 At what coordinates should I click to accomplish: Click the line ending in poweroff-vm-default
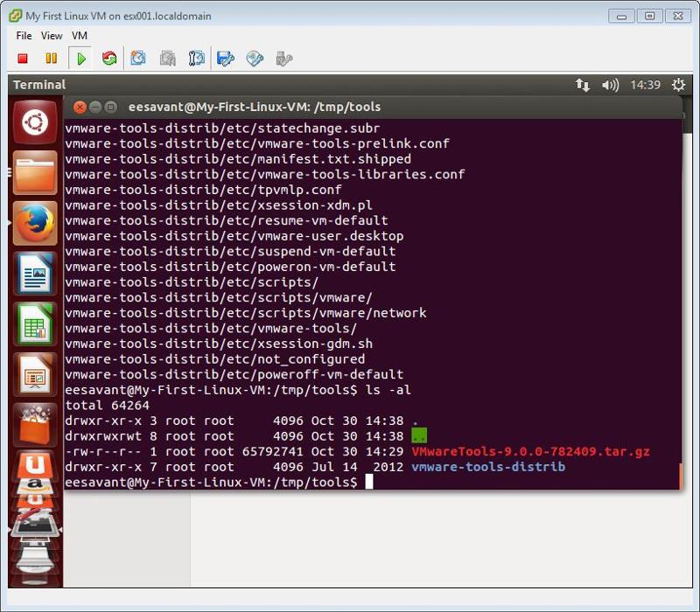(x=234, y=374)
